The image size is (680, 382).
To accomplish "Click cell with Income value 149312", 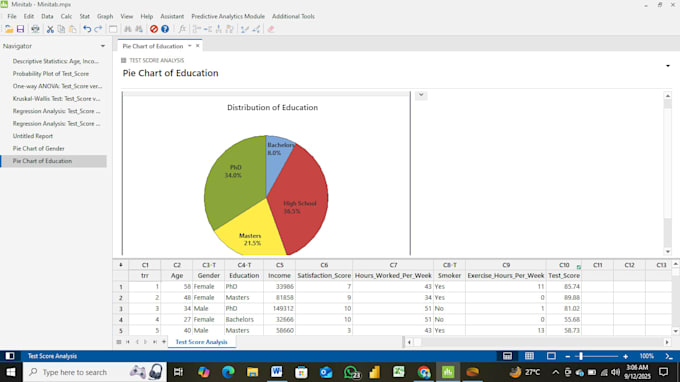I will pos(279,308).
